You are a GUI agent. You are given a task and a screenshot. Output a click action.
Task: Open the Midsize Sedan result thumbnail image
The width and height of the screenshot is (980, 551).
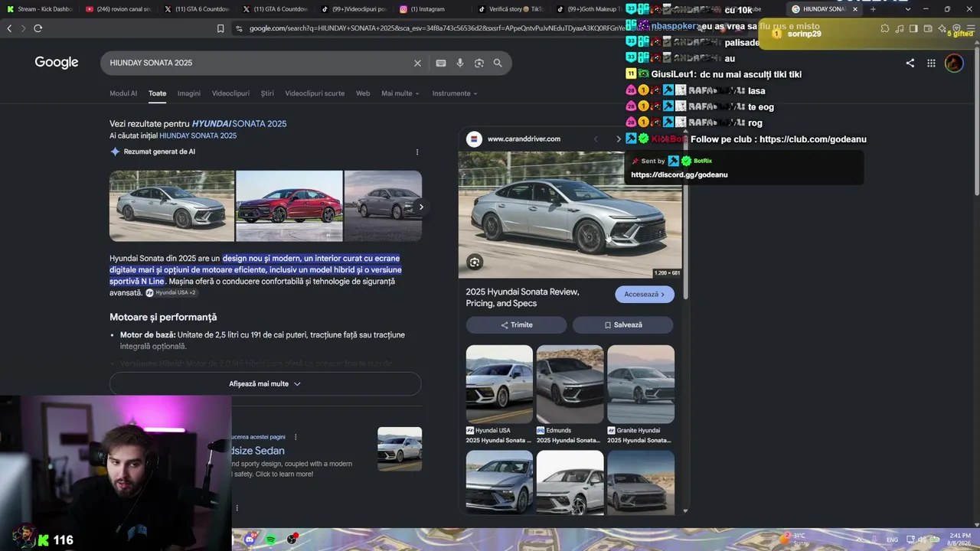point(400,449)
